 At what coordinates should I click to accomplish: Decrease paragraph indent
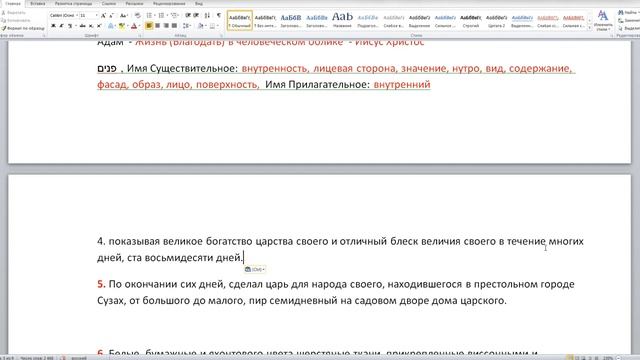(x=188, y=15)
